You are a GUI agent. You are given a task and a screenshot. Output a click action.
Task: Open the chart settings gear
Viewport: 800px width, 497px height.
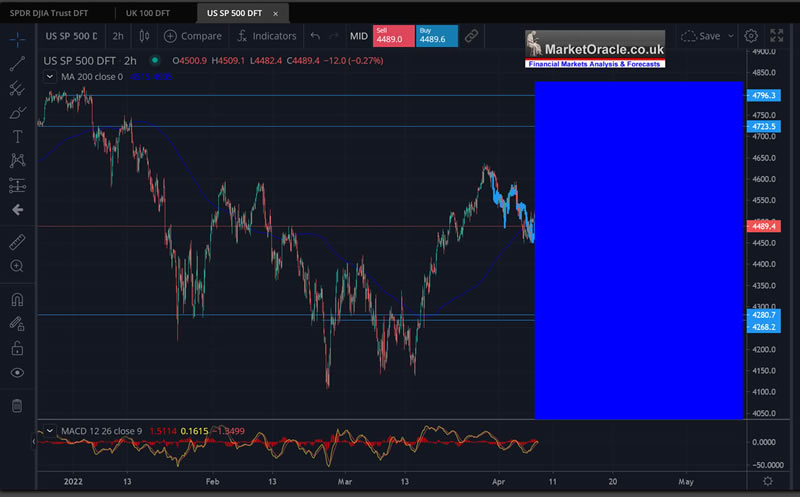751,36
